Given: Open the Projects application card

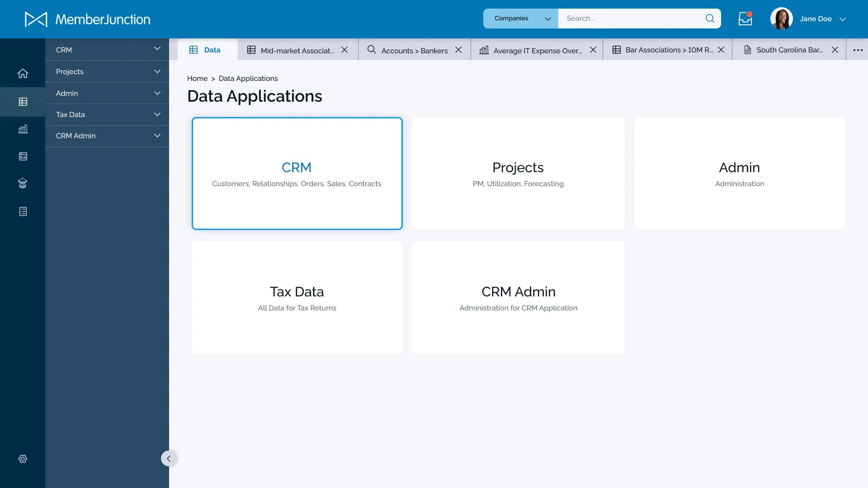Looking at the screenshot, I should (x=518, y=174).
